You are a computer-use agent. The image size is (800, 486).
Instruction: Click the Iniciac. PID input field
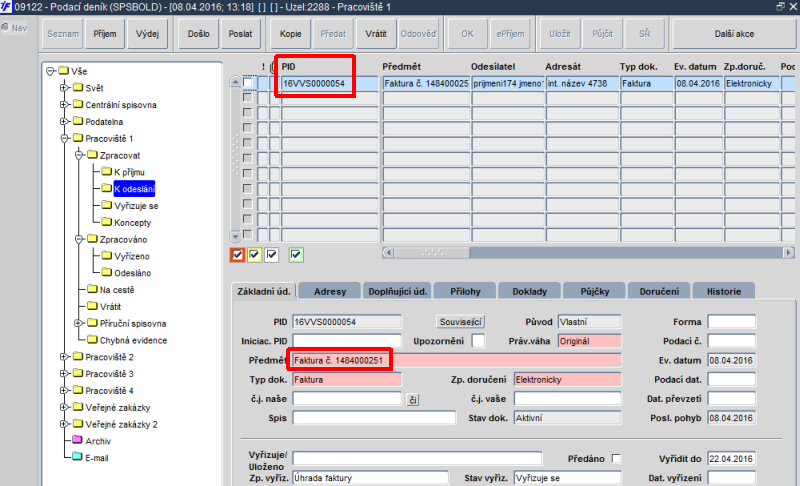click(x=347, y=341)
